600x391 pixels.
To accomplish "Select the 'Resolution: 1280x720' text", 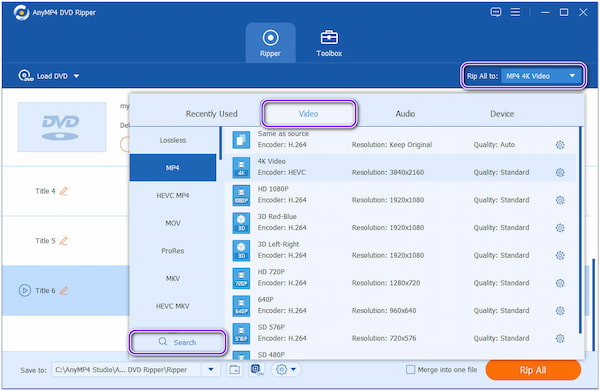I will 386,283.
